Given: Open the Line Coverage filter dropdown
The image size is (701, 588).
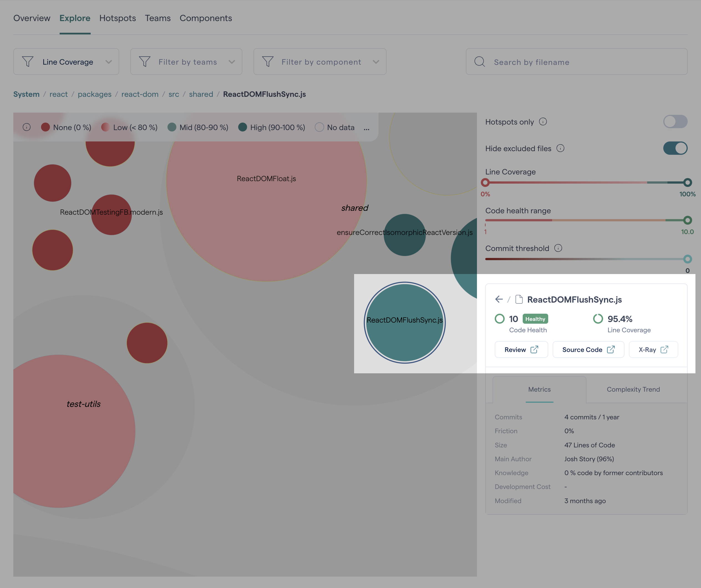Looking at the screenshot, I should [66, 62].
